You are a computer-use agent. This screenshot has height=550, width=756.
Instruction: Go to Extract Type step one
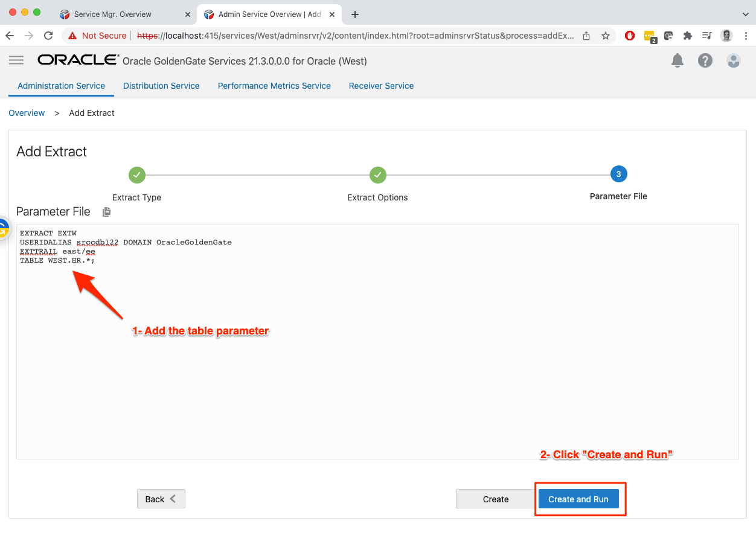137,174
